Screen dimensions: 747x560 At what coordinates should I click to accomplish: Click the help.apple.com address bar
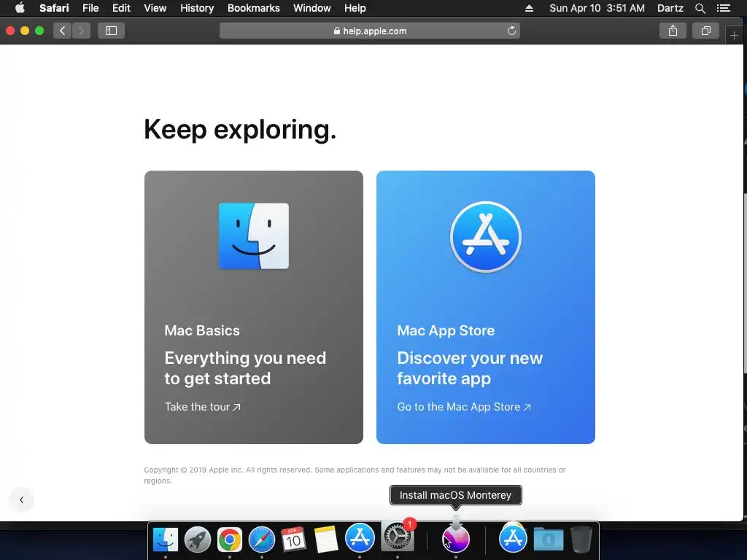click(x=370, y=31)
